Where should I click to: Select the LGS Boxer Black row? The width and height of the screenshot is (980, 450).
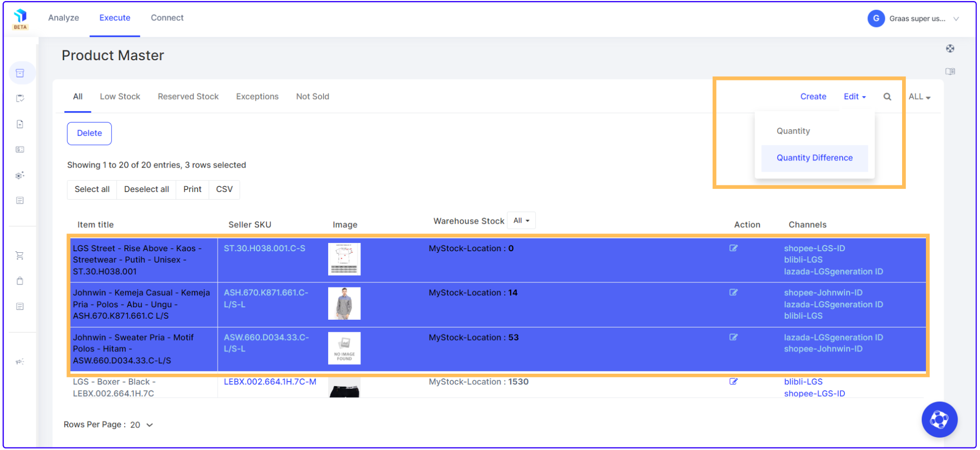498,387
